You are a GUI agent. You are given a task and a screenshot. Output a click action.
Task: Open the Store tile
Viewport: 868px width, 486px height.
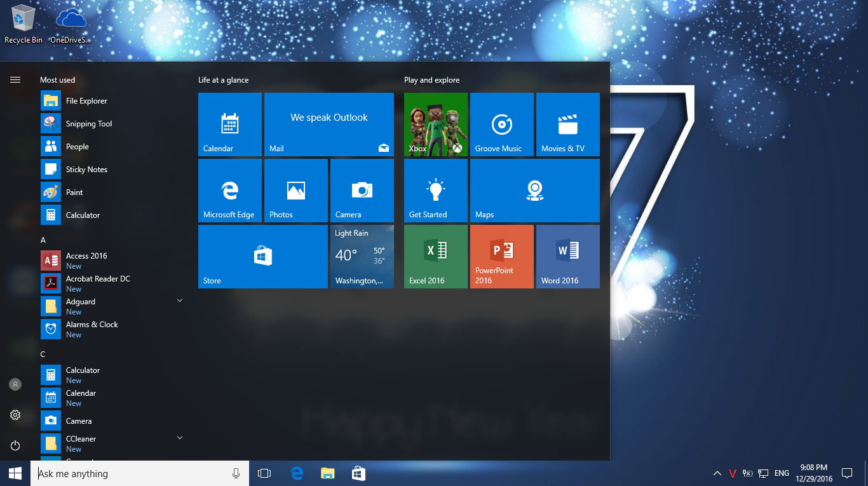pos(263,257)
